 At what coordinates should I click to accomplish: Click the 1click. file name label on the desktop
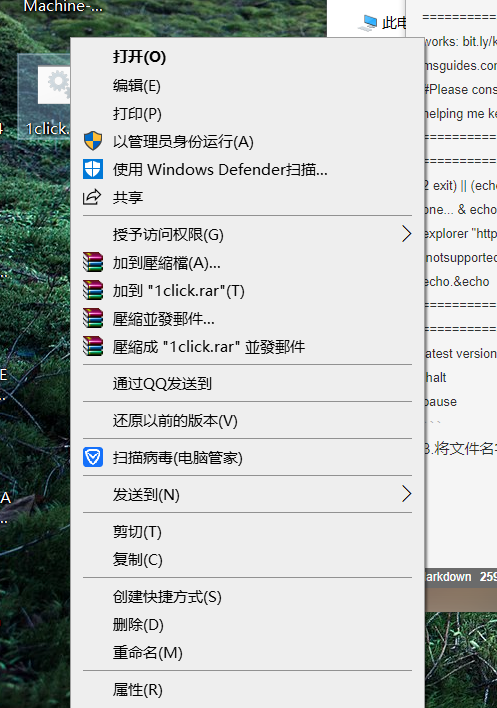coord(47,129)
